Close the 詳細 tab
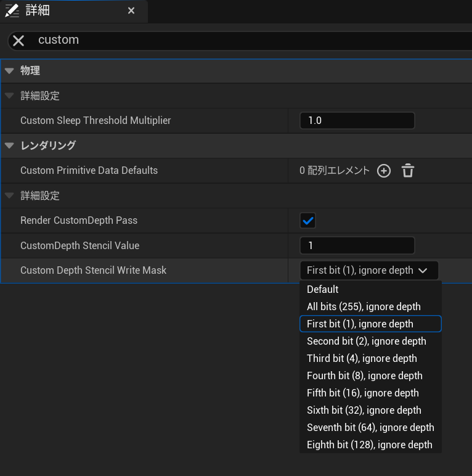The image size is (472, 476). [x=131, y=10]
